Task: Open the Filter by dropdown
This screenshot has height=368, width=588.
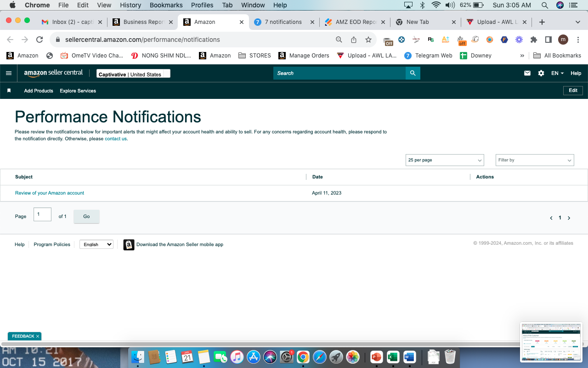Action: coord(535,160)
